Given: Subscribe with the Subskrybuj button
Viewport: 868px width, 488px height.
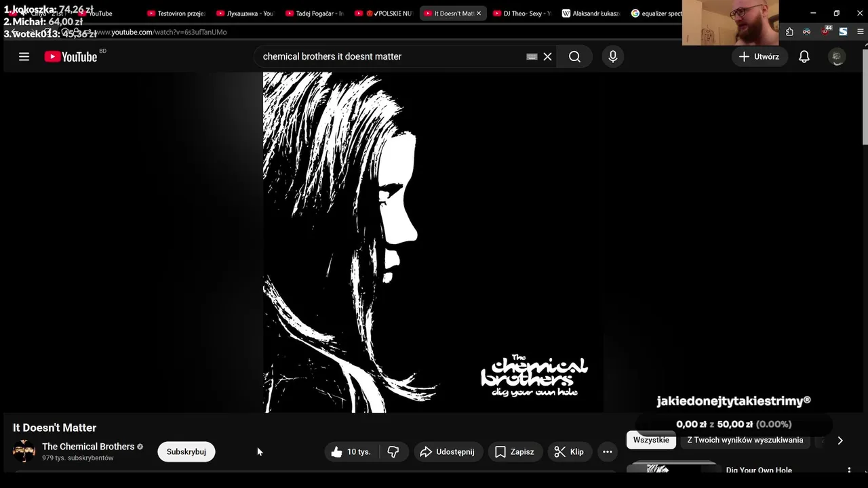Looking at the screenshot, I should click(x=186, y=452).
